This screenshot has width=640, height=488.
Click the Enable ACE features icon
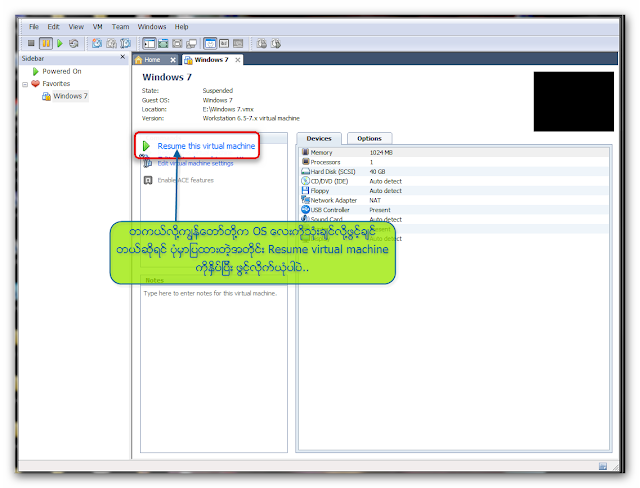coord(148,180)
